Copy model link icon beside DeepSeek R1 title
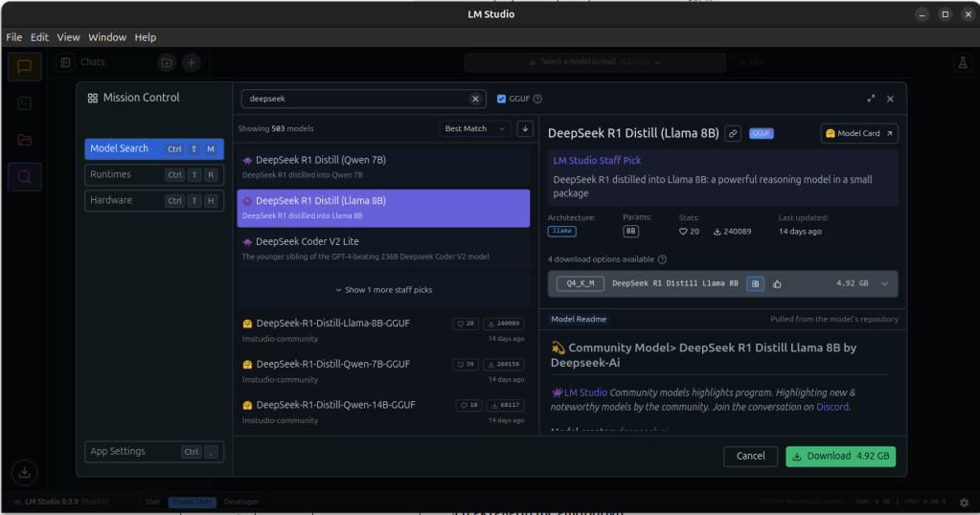The image size is (980, 515). (x=733, y=133)
